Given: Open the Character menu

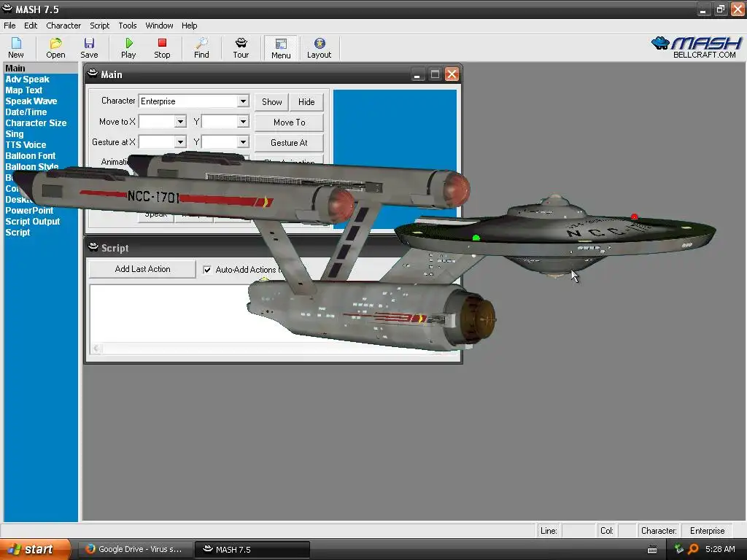Looking at the screenshot, I should (63, 26).
